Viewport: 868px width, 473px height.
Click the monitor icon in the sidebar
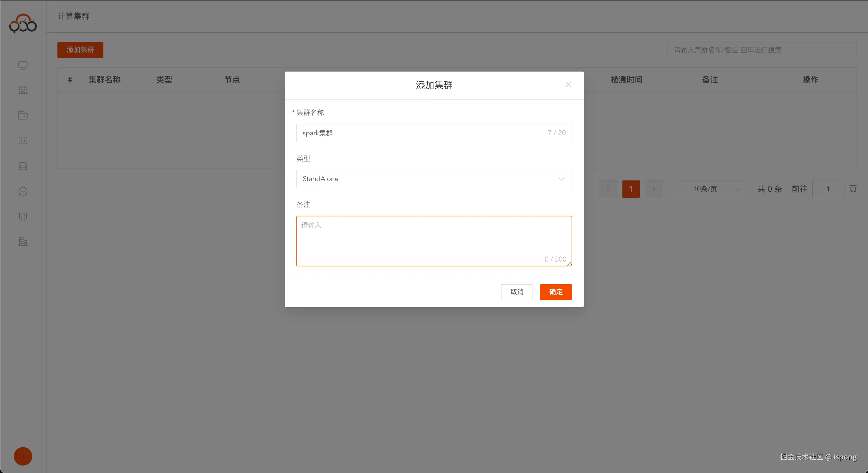tap(23, 65)
